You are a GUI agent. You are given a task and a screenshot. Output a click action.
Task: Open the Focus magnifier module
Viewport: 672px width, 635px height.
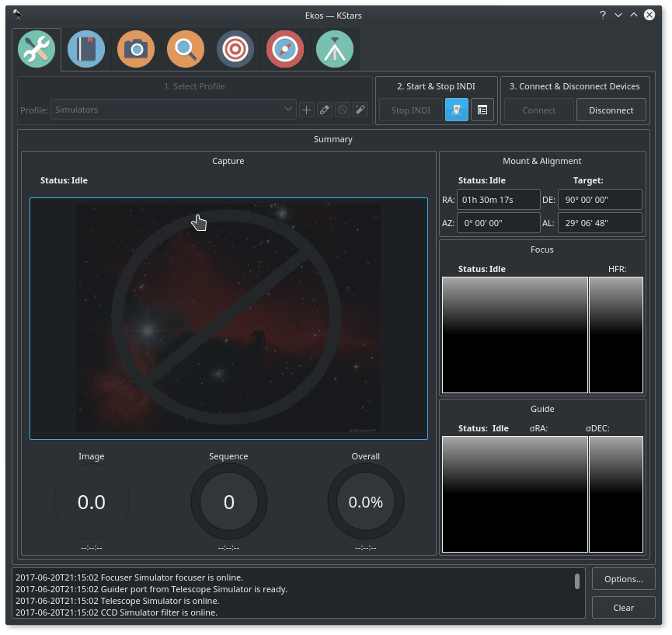click(x=185, y=50)
